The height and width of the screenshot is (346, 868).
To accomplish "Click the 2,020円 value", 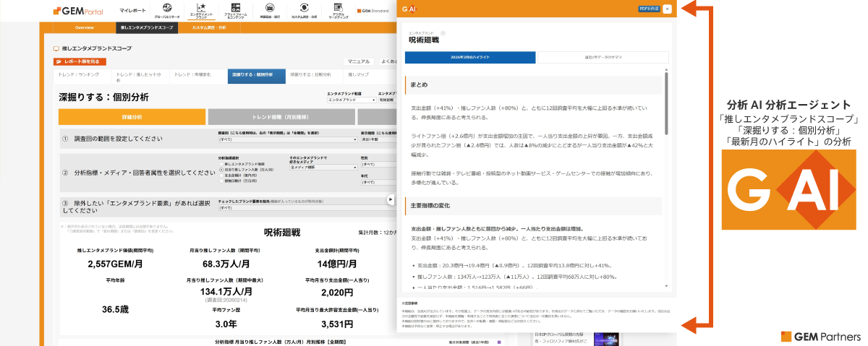I will [337, 293].
